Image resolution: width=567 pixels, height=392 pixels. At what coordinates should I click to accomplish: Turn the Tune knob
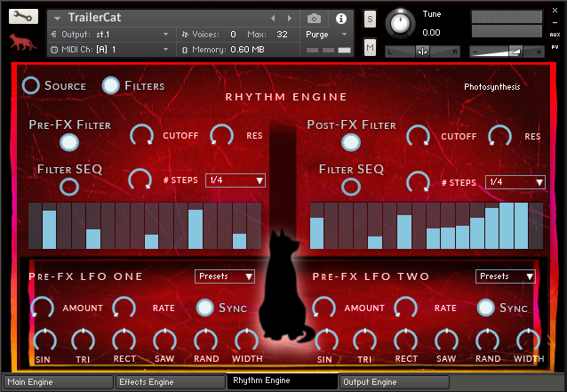pos(400,23)
